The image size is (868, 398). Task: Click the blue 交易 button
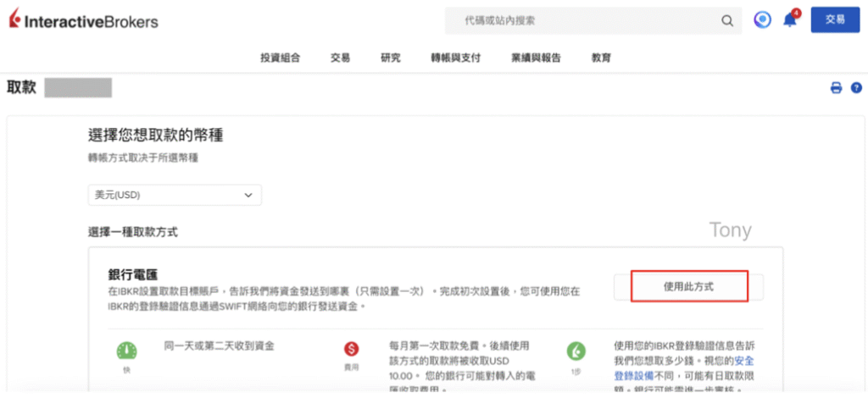pos(835,20)
